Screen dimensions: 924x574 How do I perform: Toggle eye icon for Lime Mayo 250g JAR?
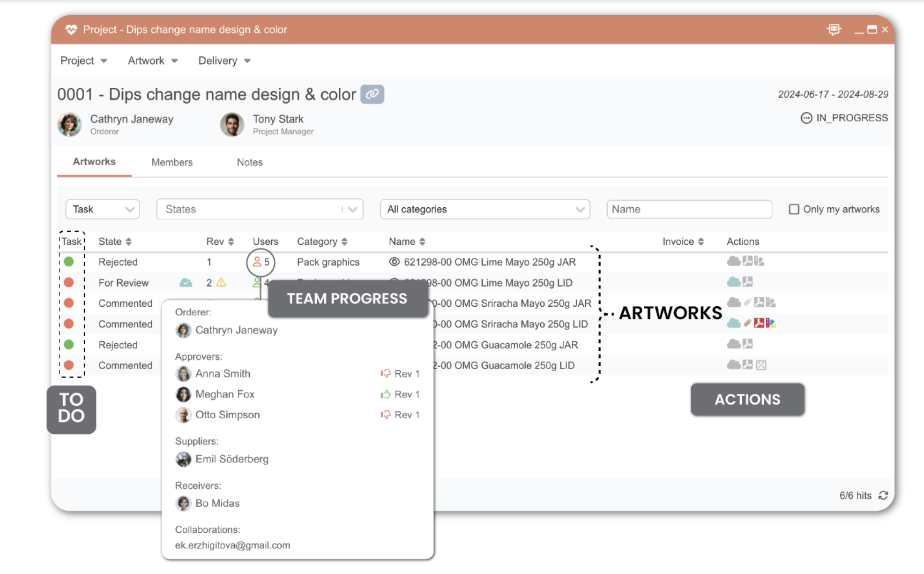click(x=394, y=262)
